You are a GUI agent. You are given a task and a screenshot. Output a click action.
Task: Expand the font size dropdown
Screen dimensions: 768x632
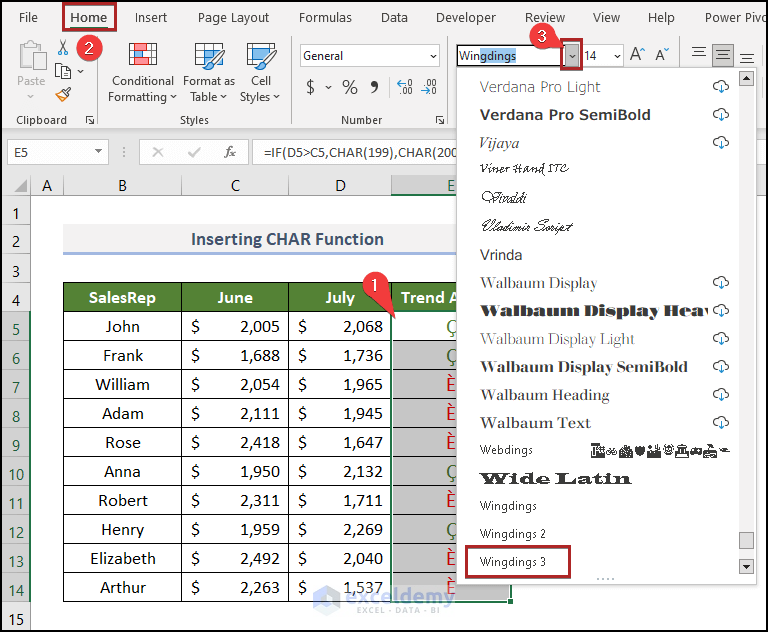617,56
